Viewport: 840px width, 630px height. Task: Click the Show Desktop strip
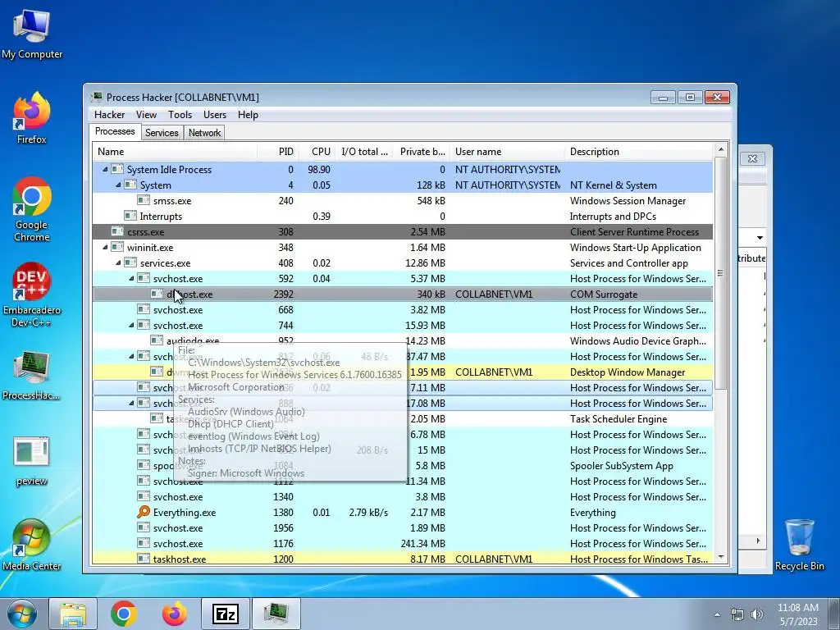click(834, 614)
